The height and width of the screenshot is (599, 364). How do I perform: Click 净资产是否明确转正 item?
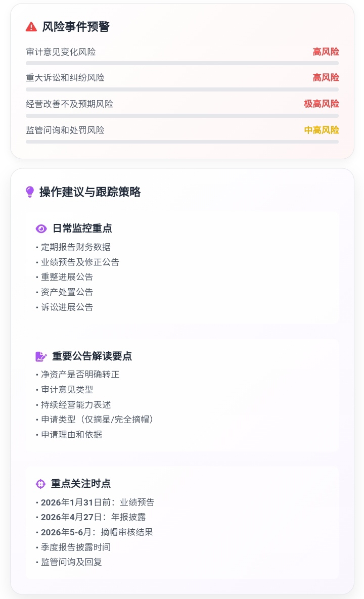coord(80,375)
